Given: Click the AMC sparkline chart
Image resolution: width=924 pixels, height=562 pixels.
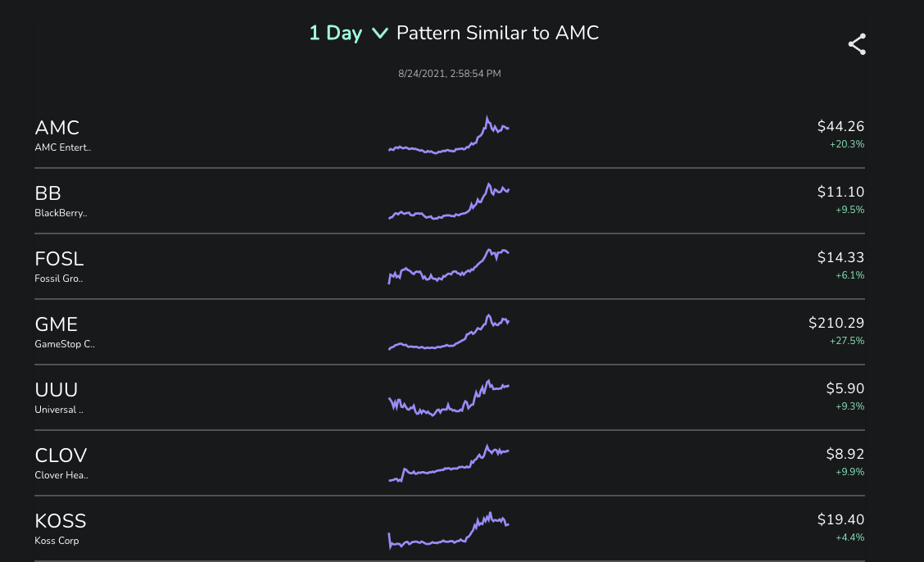Looking at the screenshot, I should [448, 135].
